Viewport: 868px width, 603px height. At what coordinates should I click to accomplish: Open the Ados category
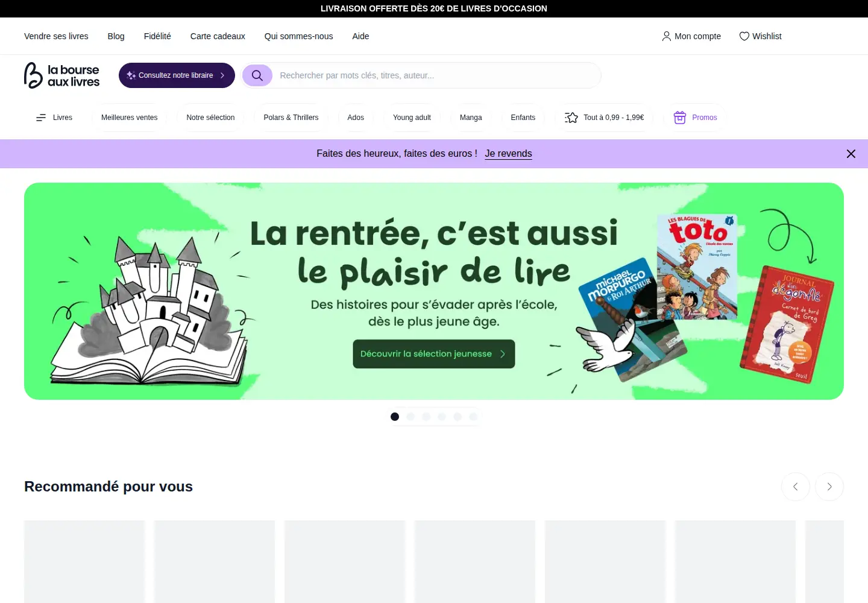356,118
